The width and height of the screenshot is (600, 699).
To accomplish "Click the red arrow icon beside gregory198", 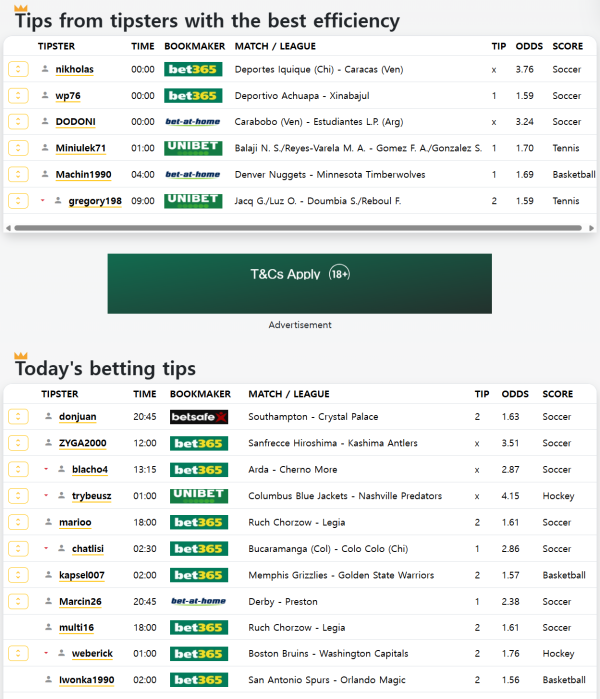I will (x=43, y=200).
